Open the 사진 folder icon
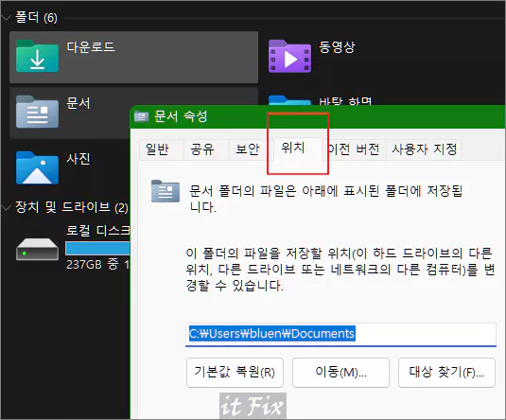 (x=37, y=167)
